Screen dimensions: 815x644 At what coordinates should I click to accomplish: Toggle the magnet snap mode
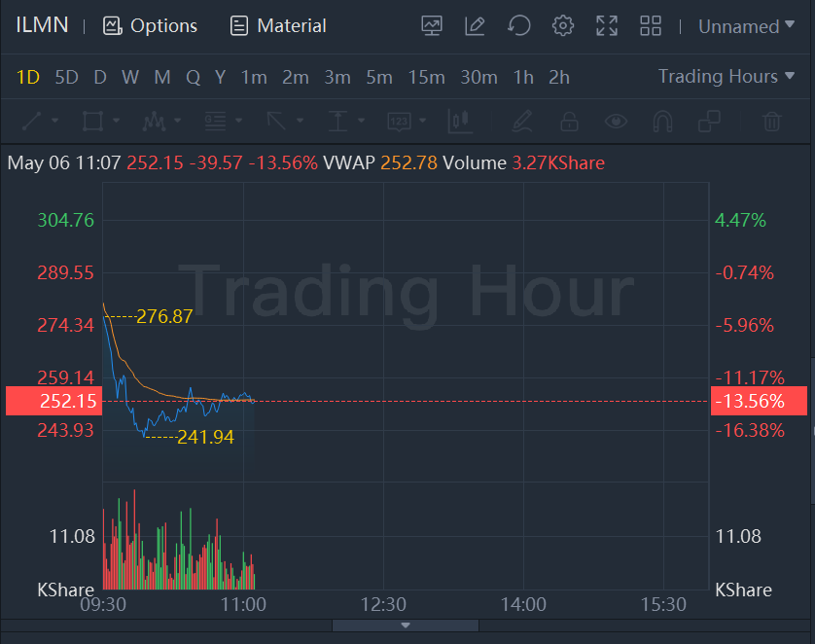[662, 122]
